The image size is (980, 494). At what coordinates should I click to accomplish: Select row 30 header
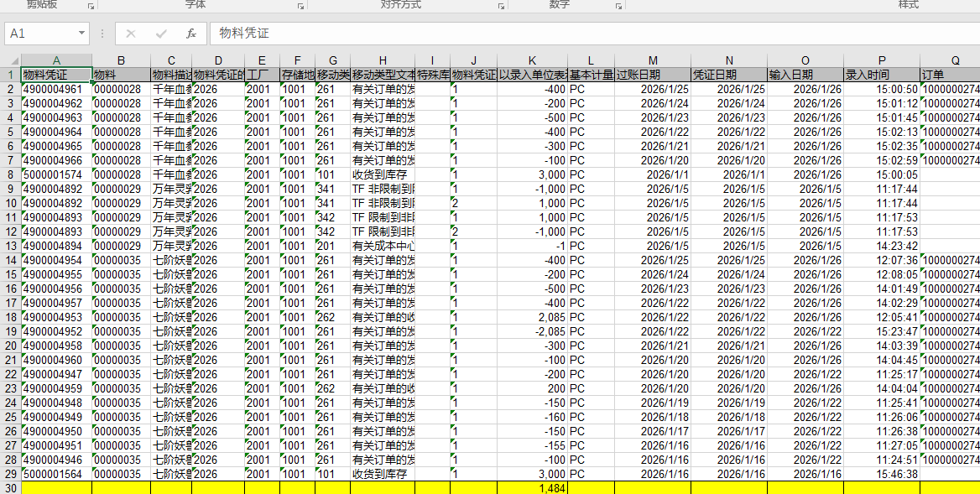point(10,488)
